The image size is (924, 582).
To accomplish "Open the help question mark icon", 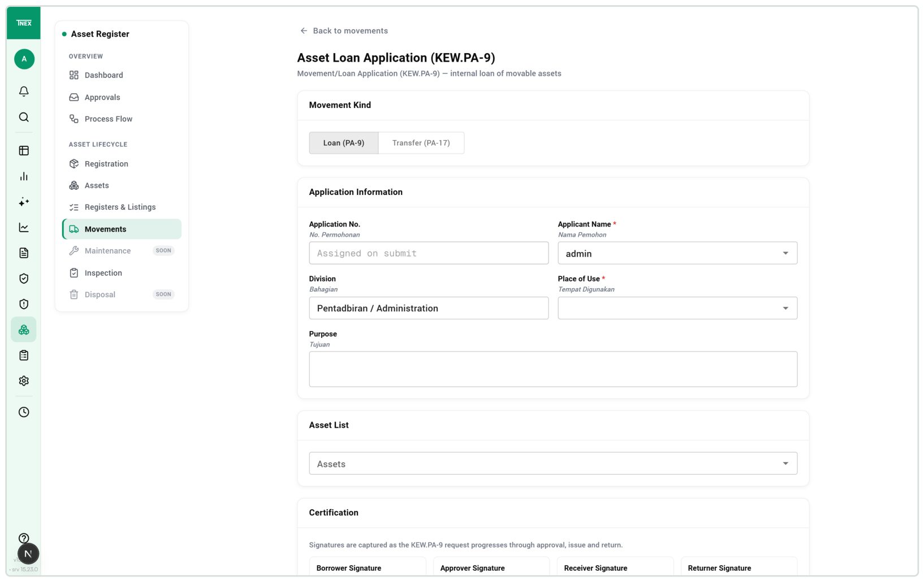I will tap(24, 538).
